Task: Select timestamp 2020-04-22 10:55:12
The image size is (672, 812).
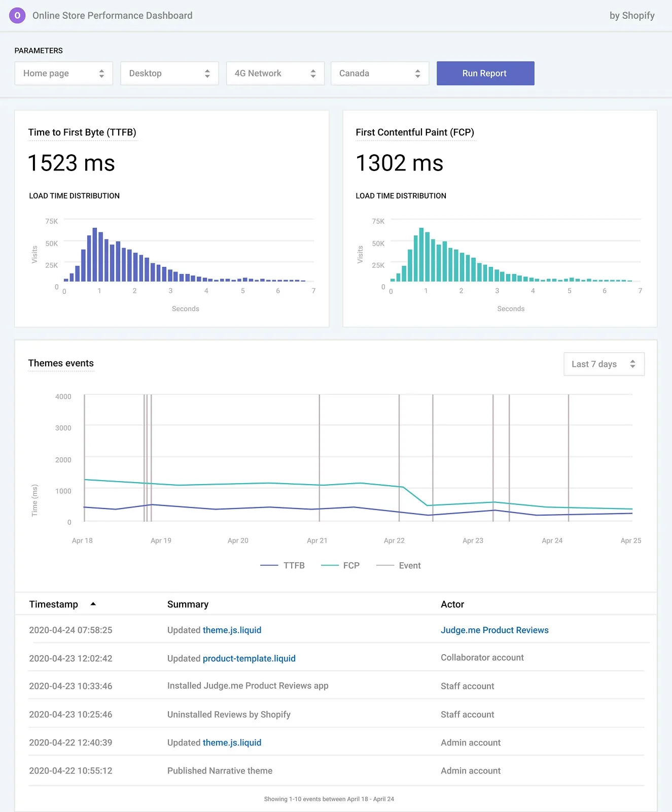Action: tap(70, 770)
